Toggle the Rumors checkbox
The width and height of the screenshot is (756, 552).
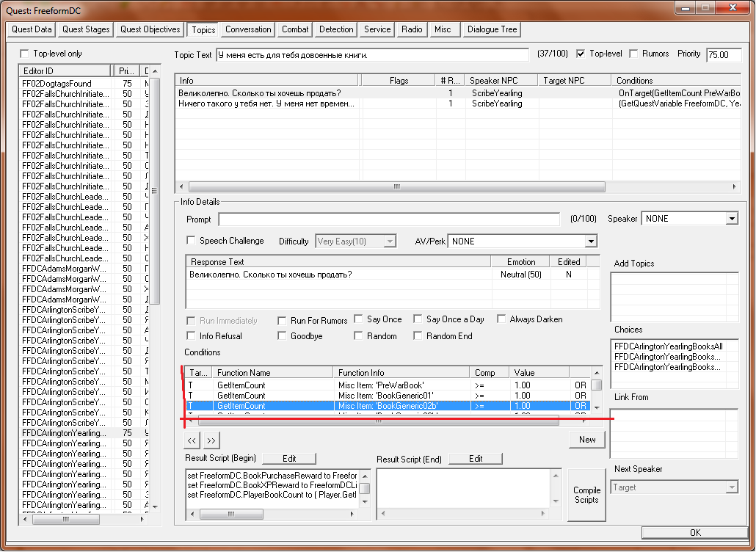633,54
